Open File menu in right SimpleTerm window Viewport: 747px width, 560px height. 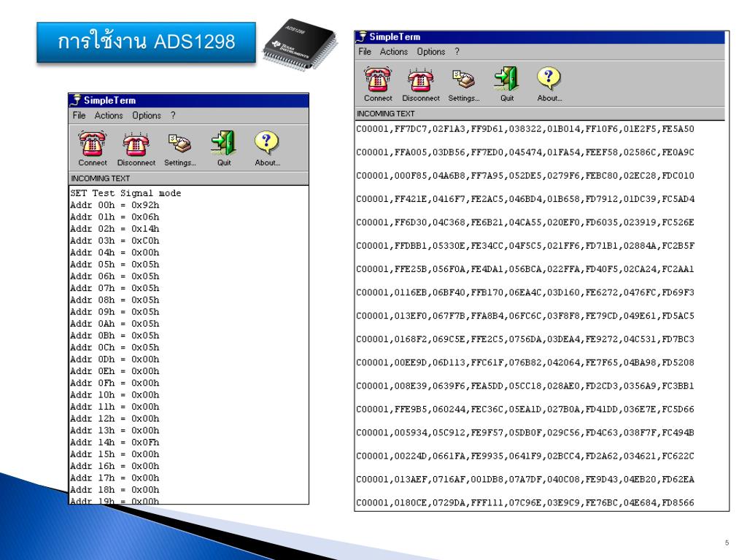coord(365,52)
